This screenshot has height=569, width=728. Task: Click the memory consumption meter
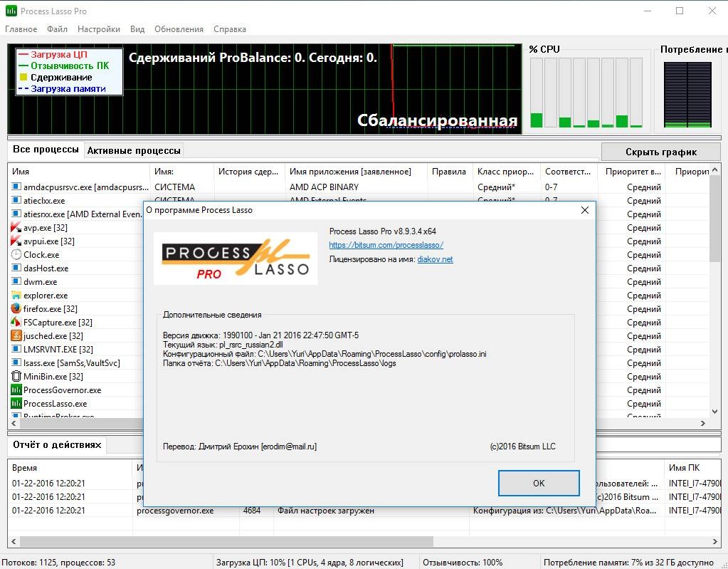tap(687, 94)
